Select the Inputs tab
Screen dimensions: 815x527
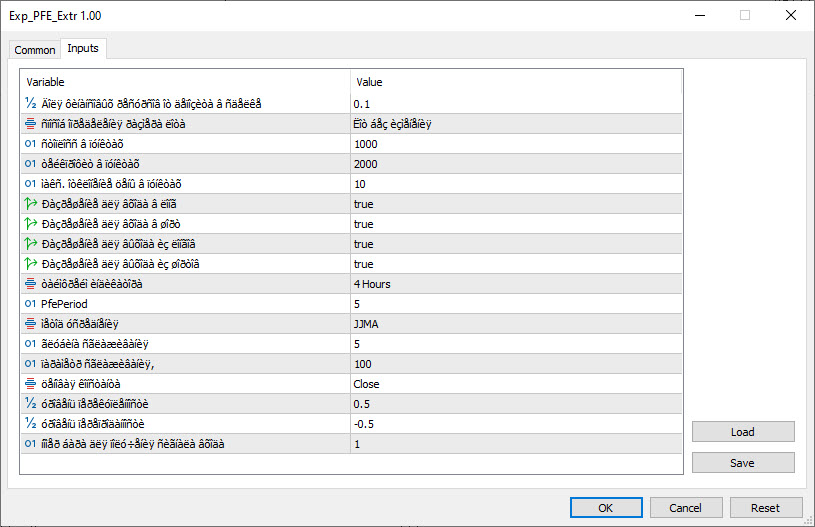coord(83,49)
